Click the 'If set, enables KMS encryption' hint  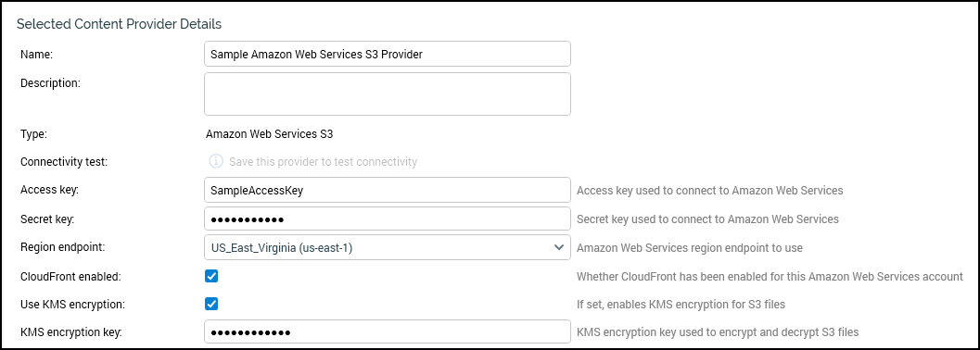(680, 305)
